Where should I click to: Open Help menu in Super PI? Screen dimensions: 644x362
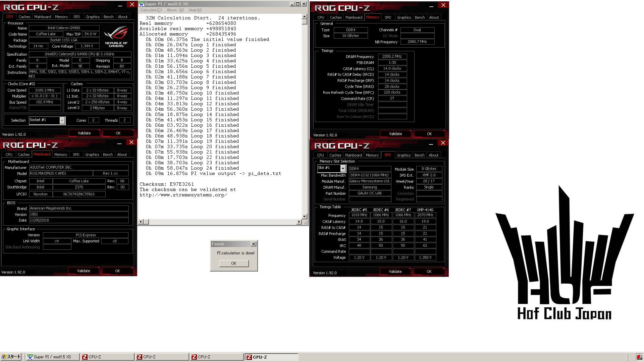pyautogui.click(x=195, y=10)
